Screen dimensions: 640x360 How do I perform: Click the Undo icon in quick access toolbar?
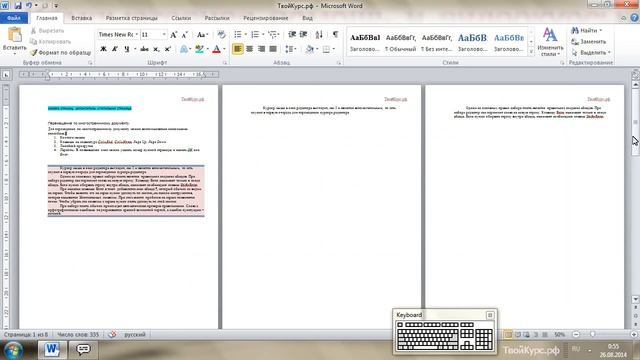click(x=29, y=6)
